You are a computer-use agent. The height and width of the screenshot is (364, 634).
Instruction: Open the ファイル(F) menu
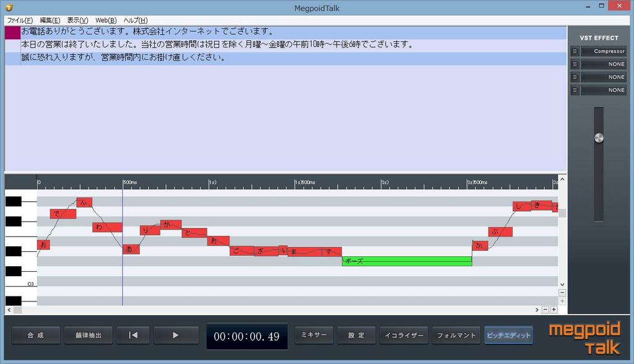pyautogui.click(x=20, y=20)
